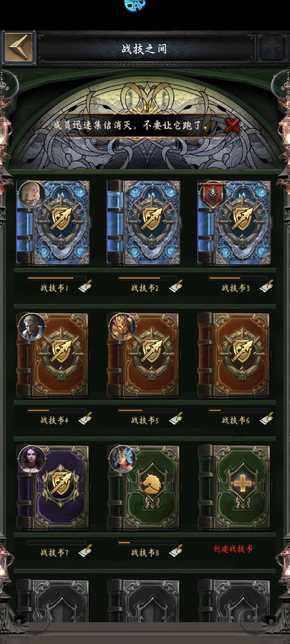290x644 pixels.
Task: Click the edit quill beside 战技书2
Action: coord(176,286)
